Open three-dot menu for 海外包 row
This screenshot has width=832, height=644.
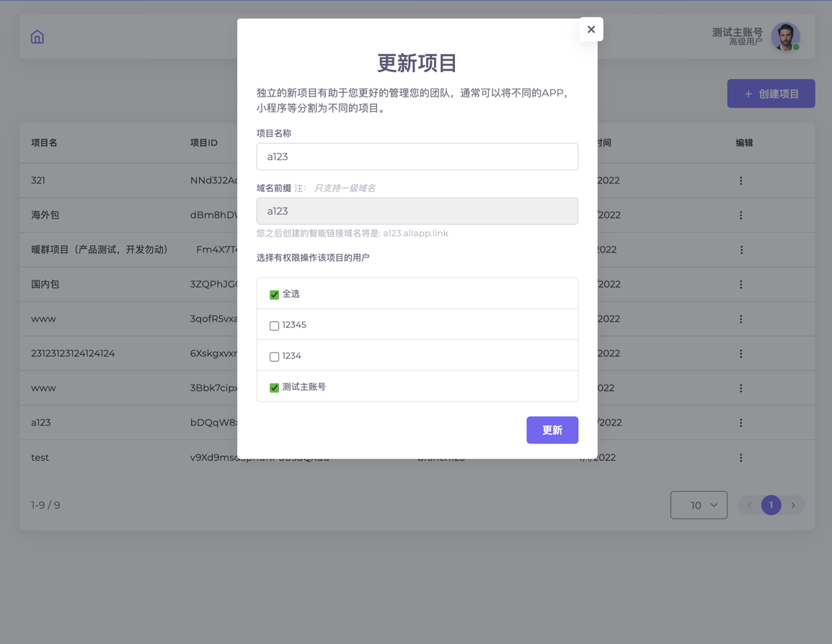pyautogui.click(x=740, y=216)
